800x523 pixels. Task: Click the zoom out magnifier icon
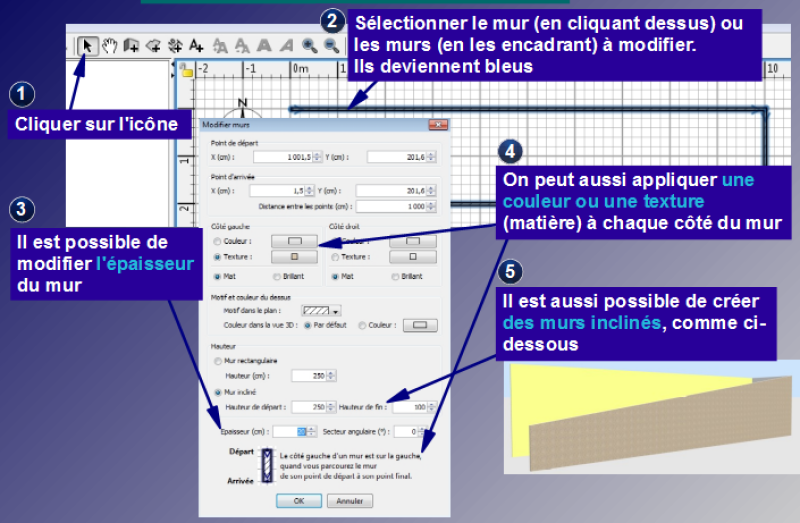pyautogui.click(x=330, y=45)
